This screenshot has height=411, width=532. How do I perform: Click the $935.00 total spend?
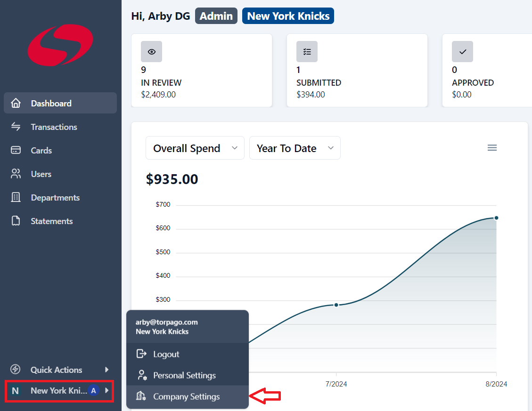(x=172, y=179)
